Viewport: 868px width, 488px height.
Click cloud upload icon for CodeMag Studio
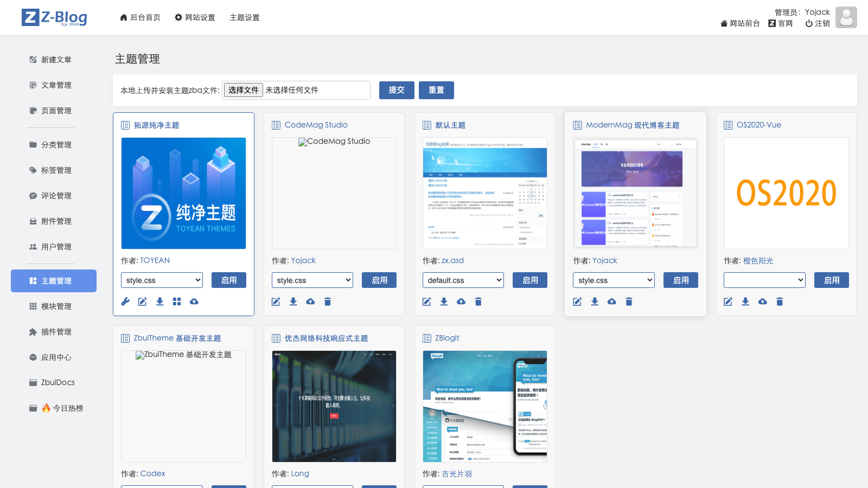point(310,301)
